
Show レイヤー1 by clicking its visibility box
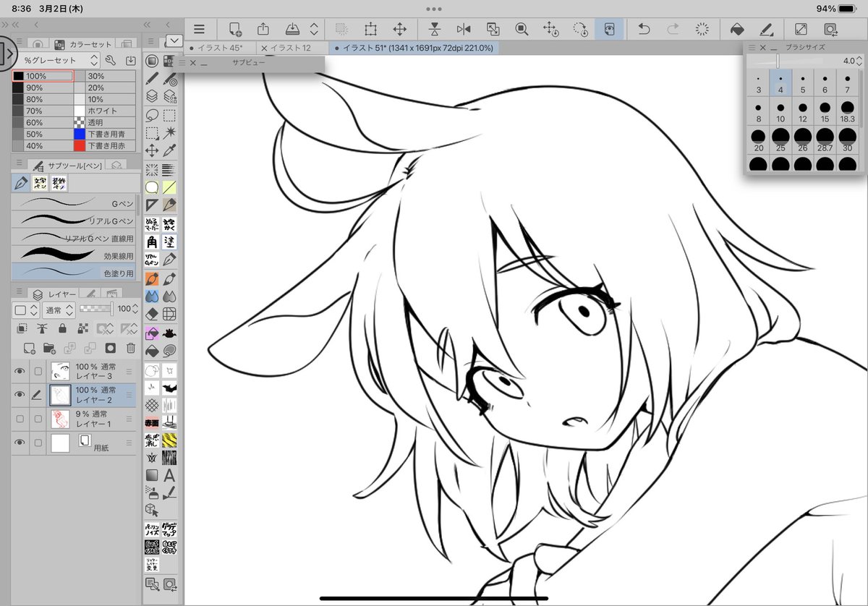point(20,418)
